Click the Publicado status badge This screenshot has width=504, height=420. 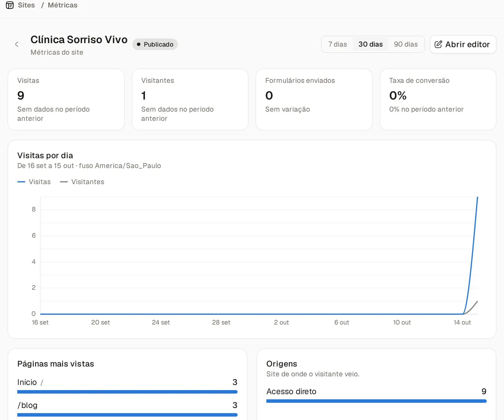click(155, 44)
